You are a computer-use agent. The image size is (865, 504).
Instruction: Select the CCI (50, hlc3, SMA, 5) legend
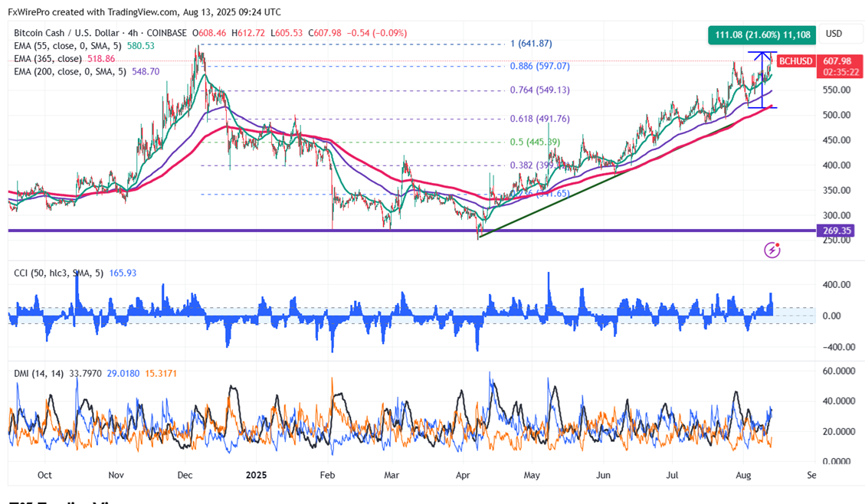click(59, 273)
